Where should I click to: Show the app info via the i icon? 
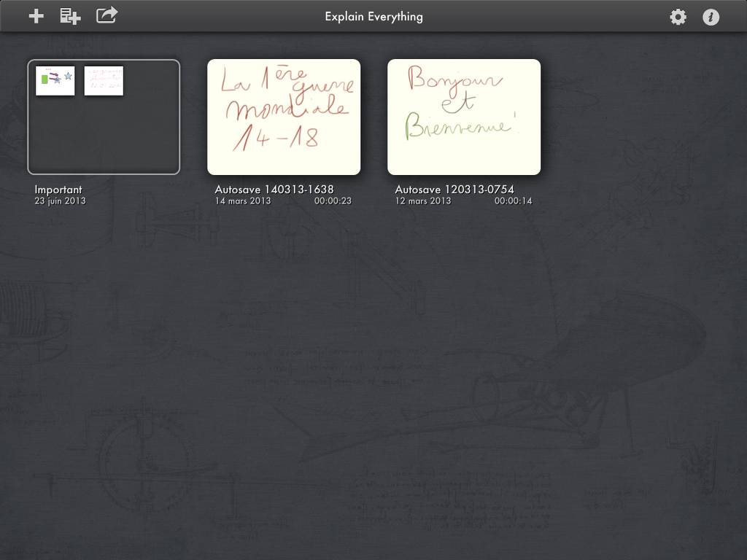point(711,17)
